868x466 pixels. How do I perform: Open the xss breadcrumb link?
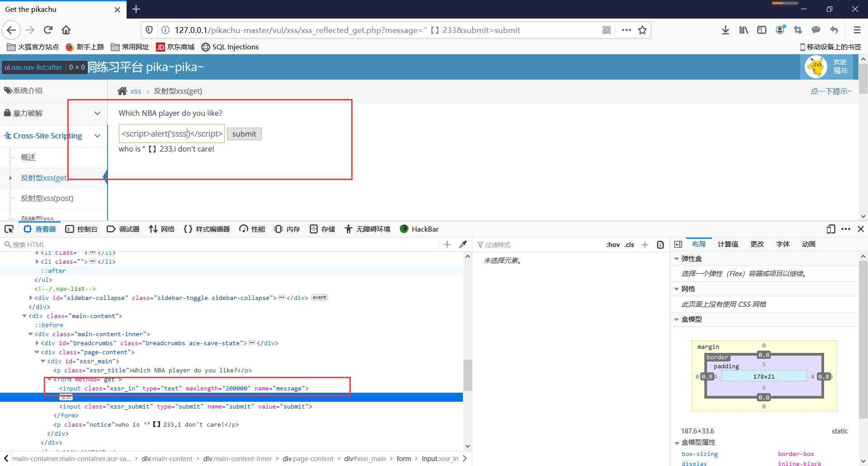coord(136,91)
